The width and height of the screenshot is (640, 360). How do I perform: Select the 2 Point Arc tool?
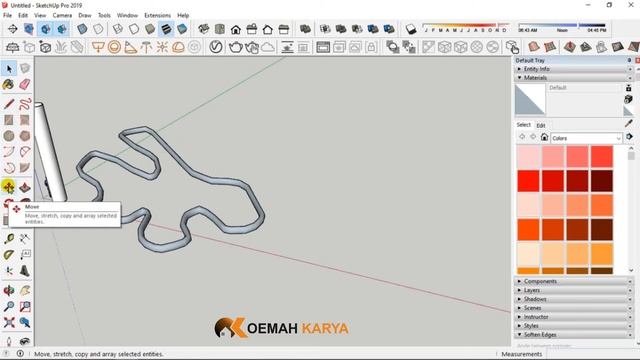tap(25, 152)
